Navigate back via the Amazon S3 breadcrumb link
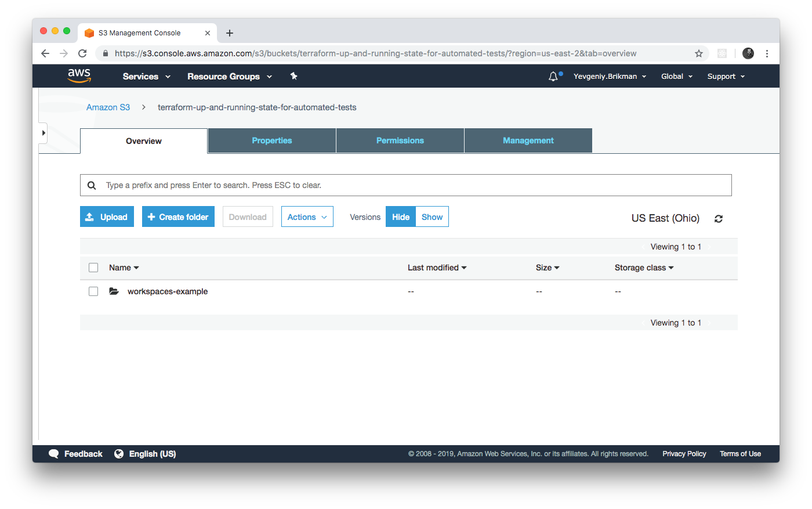The image size is (812, 509). (108, 107)
